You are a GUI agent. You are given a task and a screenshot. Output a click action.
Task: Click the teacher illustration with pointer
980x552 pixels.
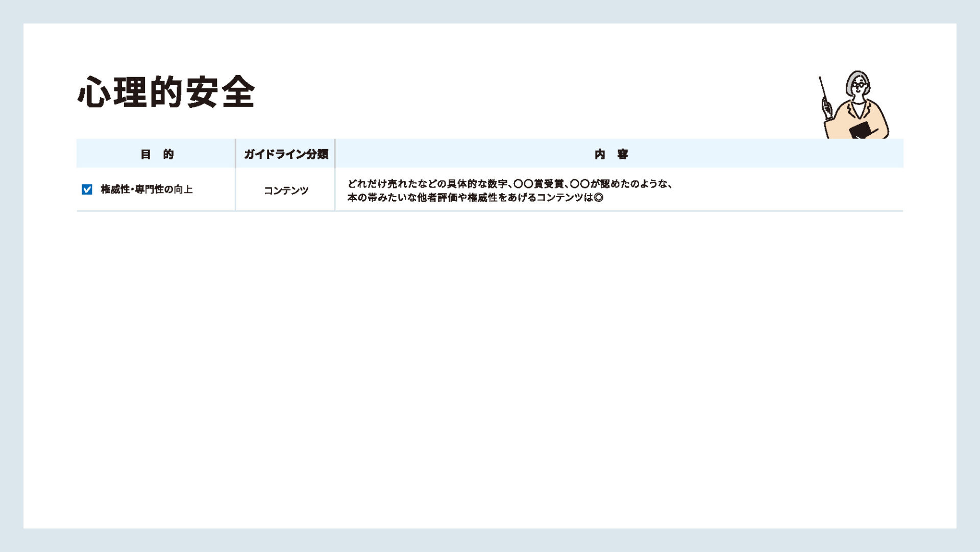coord(854,105)
